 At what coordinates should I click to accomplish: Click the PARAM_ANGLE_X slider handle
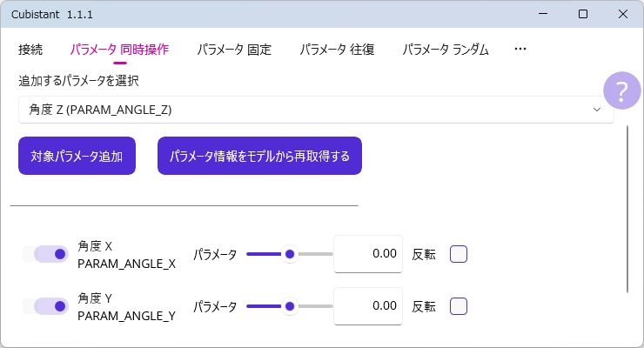point(290,254)
